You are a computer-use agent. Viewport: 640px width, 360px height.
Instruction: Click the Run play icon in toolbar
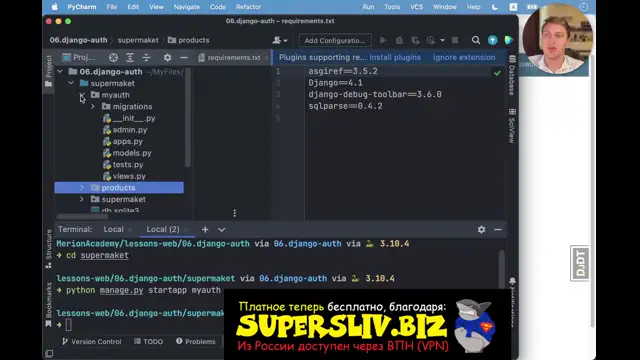coord(383,40)
